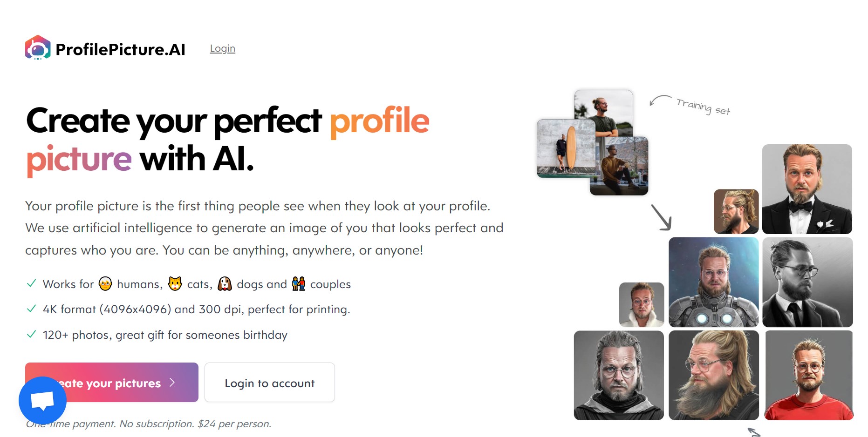
Task: Open the Login link in the header
Action: coord(222,48)
